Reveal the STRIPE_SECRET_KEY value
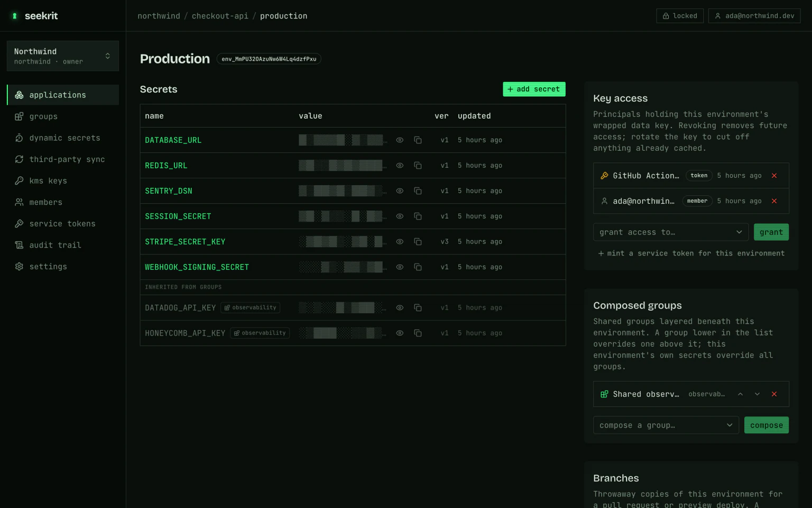This screenshot has height=508, width=812. tap(400, 242)
